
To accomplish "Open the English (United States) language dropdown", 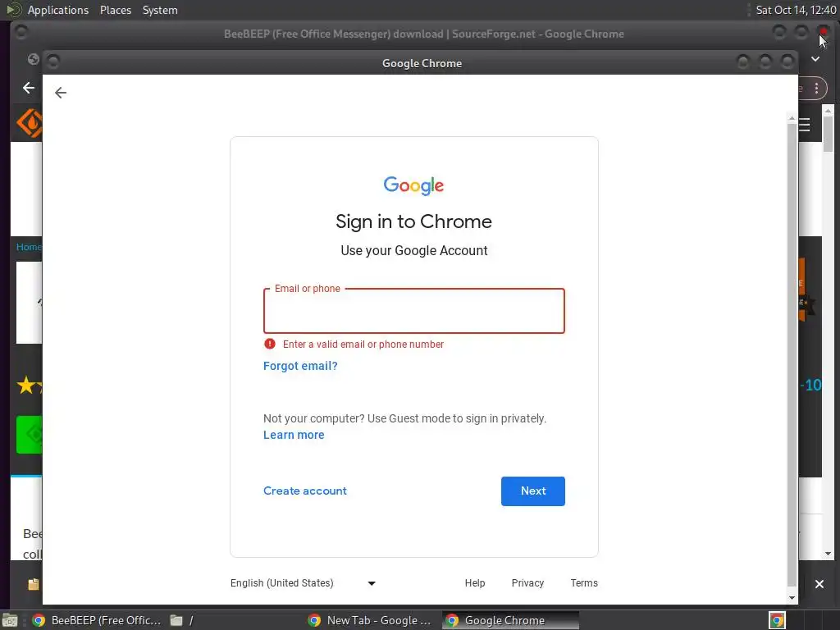I will coord(304,583).
